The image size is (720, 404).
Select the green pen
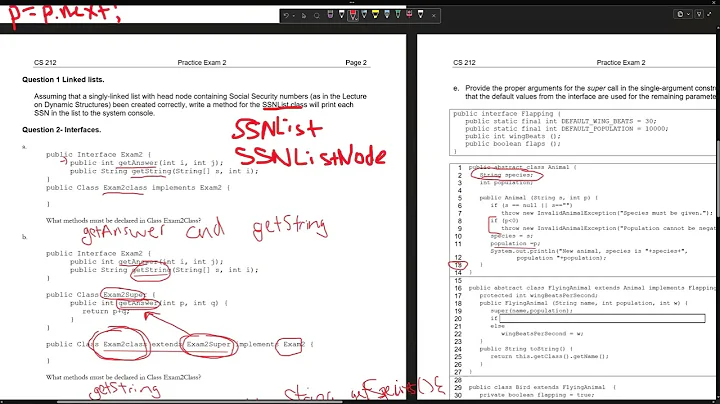pyautogui.click(x=398, y=15)
